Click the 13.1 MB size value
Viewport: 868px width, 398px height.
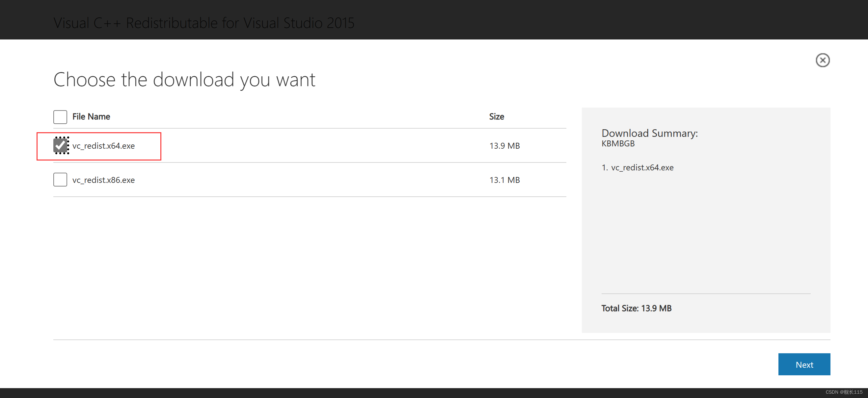(504, 180)
